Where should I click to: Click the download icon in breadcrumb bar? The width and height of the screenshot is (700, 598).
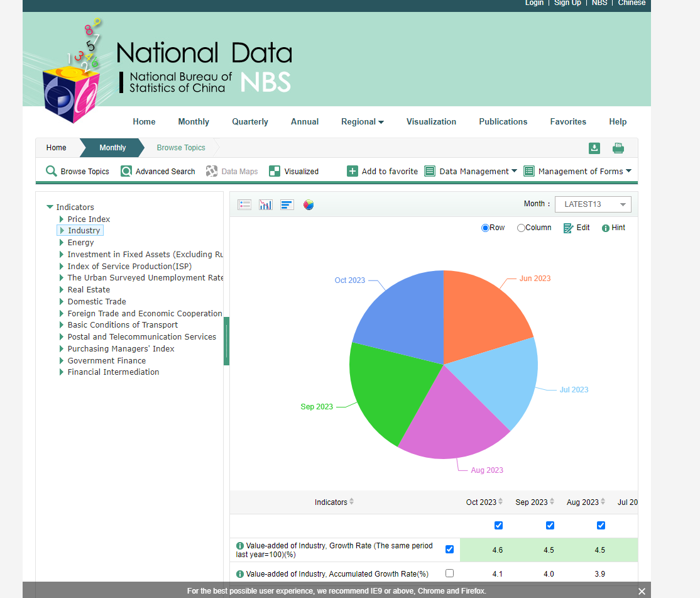click(594, 148)
